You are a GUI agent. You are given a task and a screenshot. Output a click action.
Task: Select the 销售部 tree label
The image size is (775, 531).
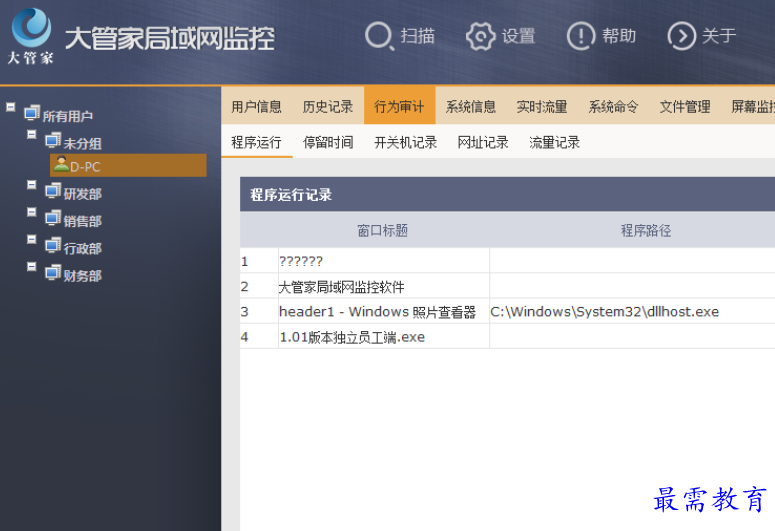pos(83,221)
